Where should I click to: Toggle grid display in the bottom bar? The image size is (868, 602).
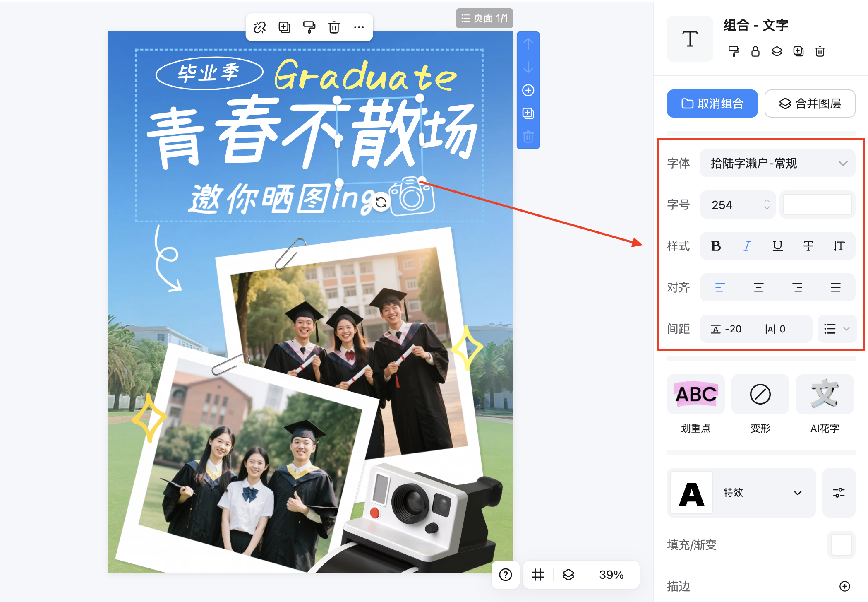(x=537, y=575)
